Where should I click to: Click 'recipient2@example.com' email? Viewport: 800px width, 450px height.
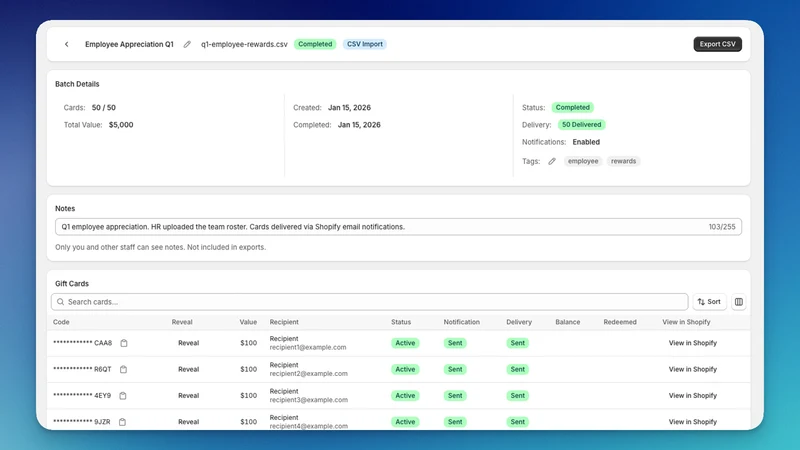(x=308, y=374)
